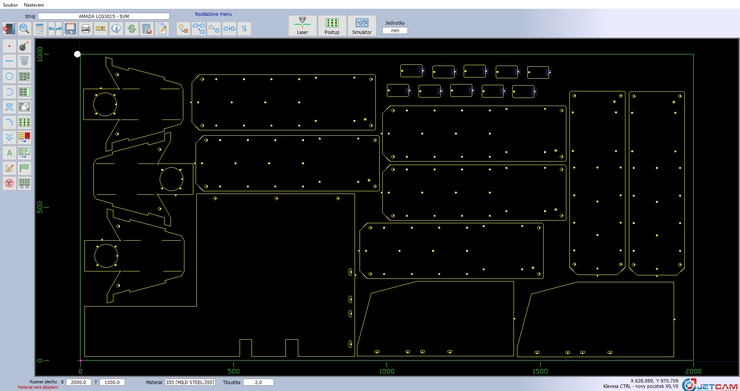Switch to Laser mode button
The width and height of the screenshot is (740, 391).
[x=303, y=26]
